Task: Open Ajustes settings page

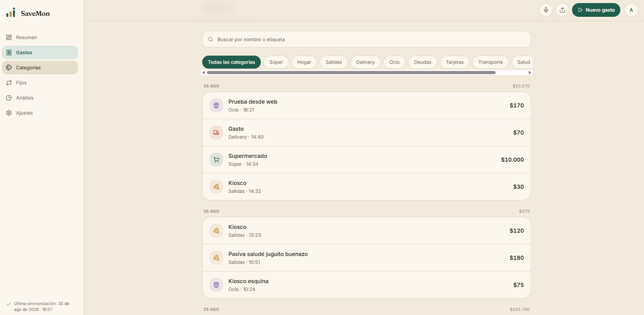Action: click(40, 113)
